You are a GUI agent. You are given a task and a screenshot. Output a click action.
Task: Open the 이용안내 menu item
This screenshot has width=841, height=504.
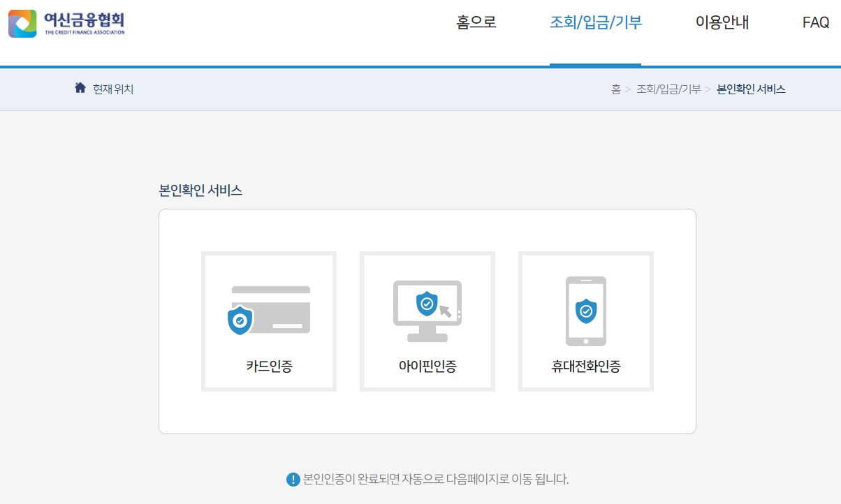[x=722, y=22]
